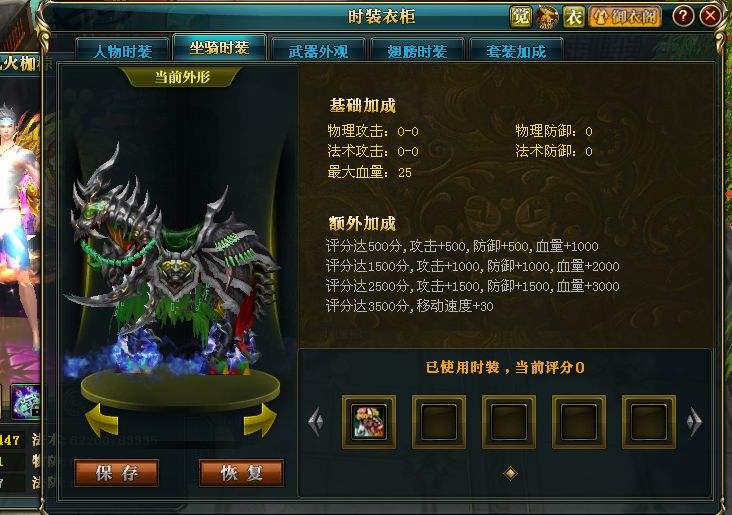Open the character portrait icon in title bar
Screen dimensions: 732x515
click(x=547, y=17)
